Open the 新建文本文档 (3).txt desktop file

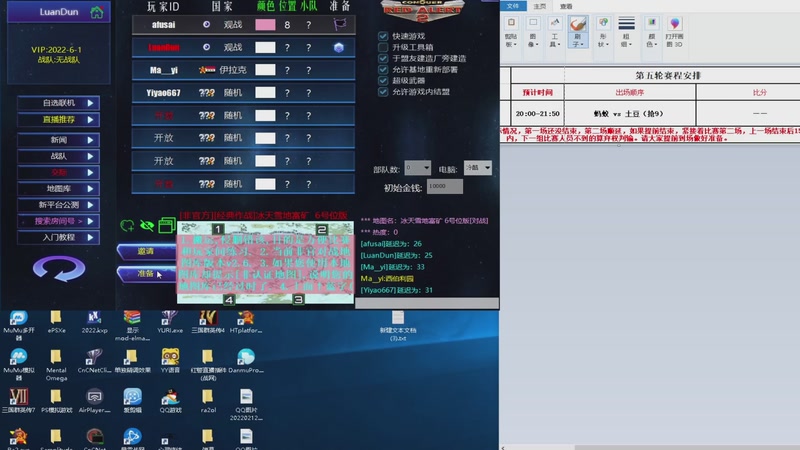point(398,326)
